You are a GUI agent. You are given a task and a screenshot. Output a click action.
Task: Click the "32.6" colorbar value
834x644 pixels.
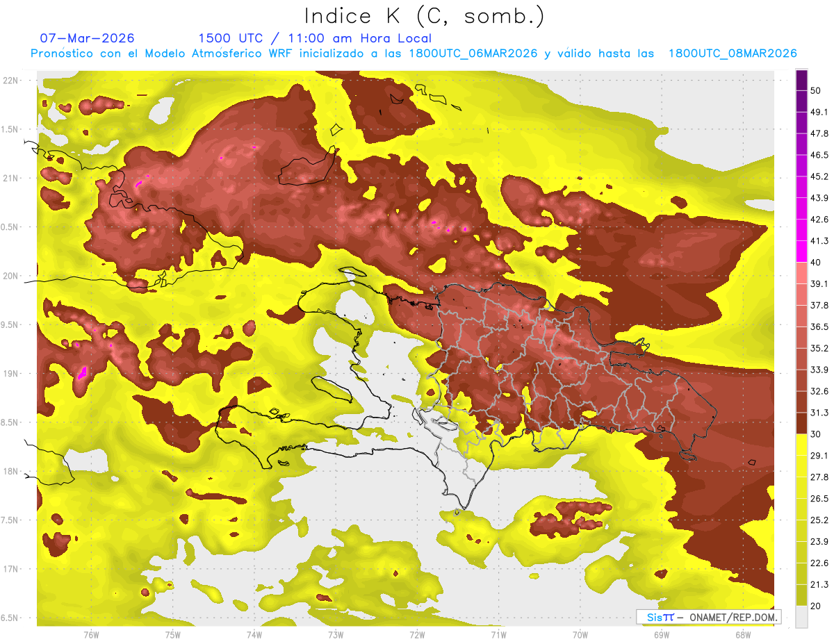click(x=819, y=391)
